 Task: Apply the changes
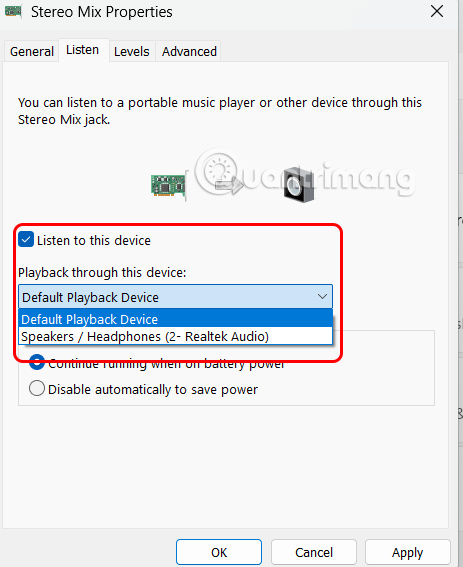point(408,552)
